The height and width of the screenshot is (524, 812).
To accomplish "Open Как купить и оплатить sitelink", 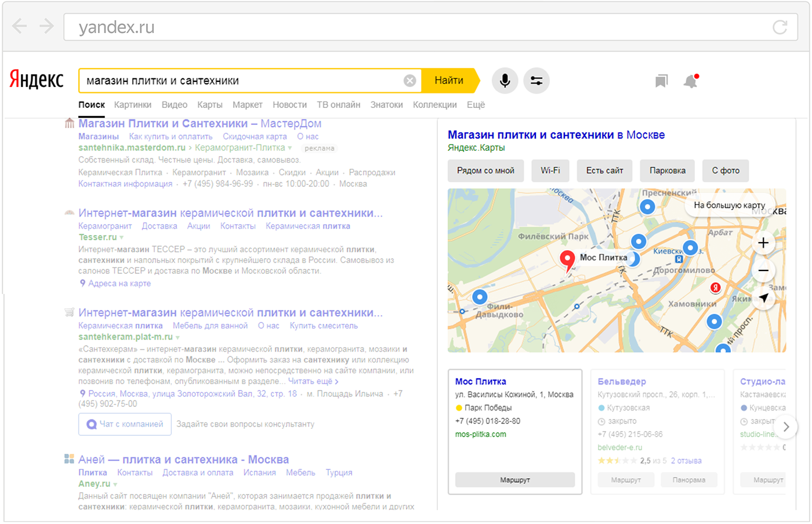I will pyautogui.click(x=171, y=136).
